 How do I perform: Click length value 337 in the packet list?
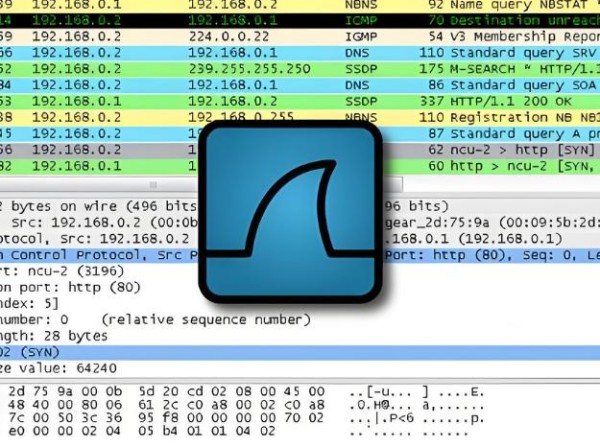pyautogui.click(x=432, y=101)
